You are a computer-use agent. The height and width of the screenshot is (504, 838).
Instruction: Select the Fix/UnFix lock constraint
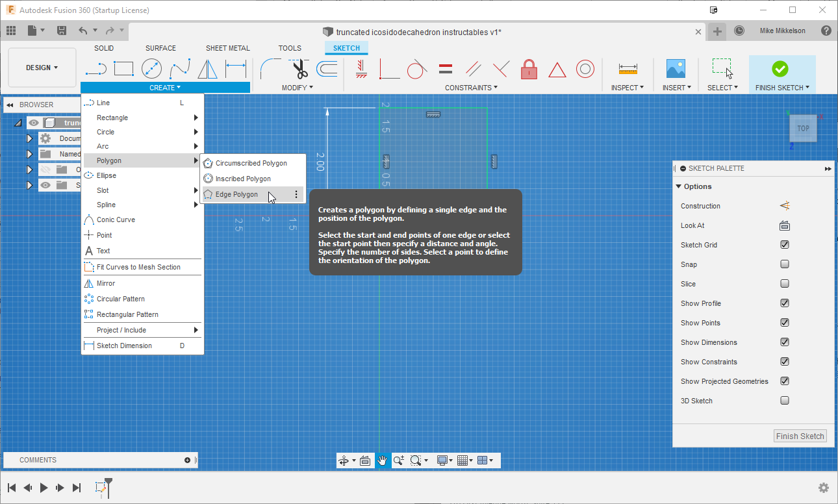(529, 68)
